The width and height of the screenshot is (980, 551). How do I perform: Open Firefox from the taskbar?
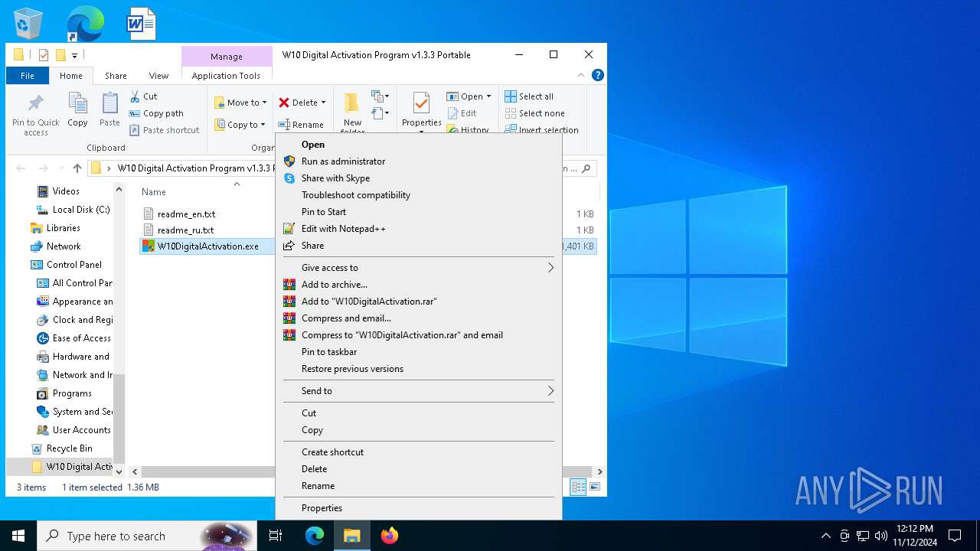[x=390, y=536]
